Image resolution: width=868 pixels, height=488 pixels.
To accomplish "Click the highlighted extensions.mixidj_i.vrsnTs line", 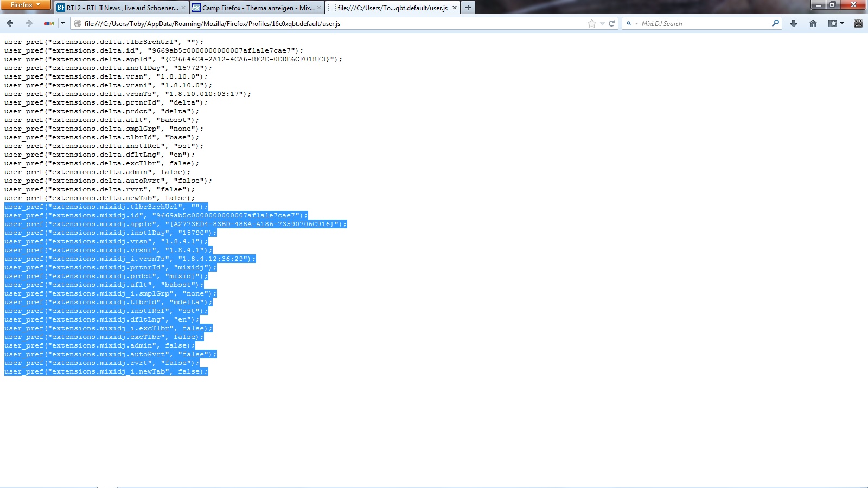I will (x=130, y=259).
